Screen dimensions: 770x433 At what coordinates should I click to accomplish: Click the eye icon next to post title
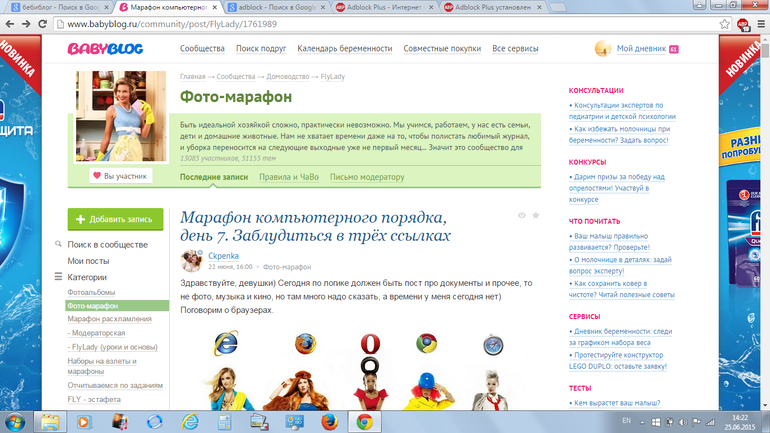(522, 216)
